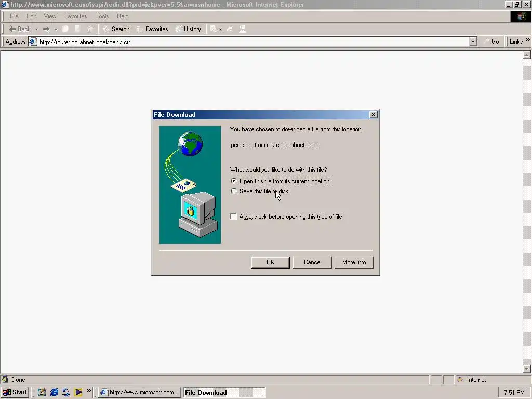Open the Help menu
The image size is (532, 399).
point(123,16)
